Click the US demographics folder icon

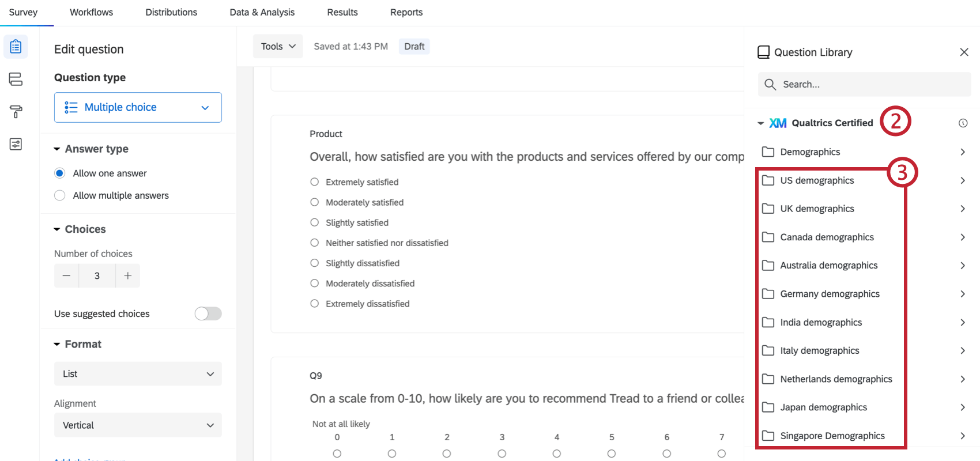click(768, 180)
